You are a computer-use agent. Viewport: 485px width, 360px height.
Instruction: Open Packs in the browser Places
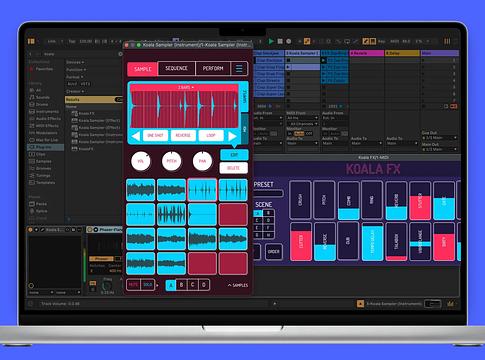pyautogui.click(x=38, y=204)
